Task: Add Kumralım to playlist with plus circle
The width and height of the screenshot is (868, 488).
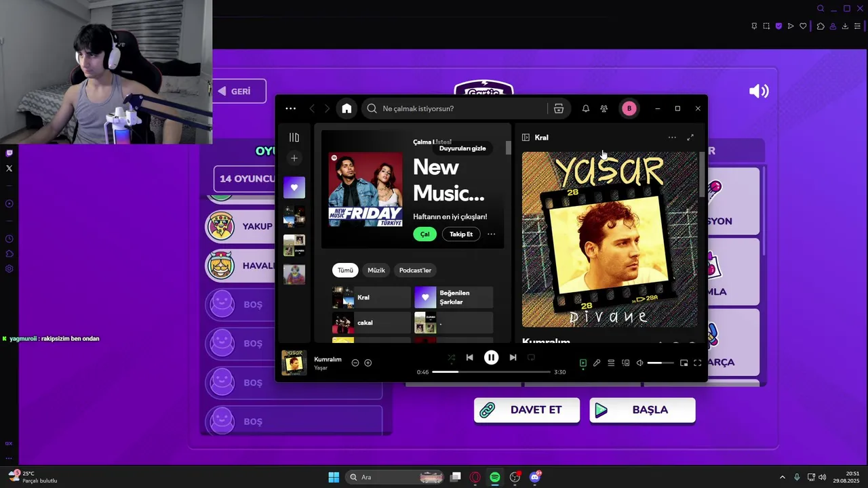Action: click(368, 363)
